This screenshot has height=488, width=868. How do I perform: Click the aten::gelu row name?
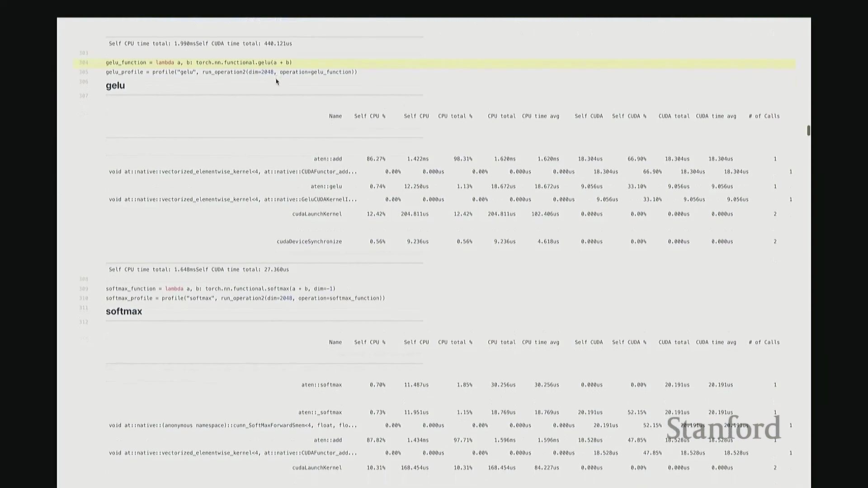(326, 187)
